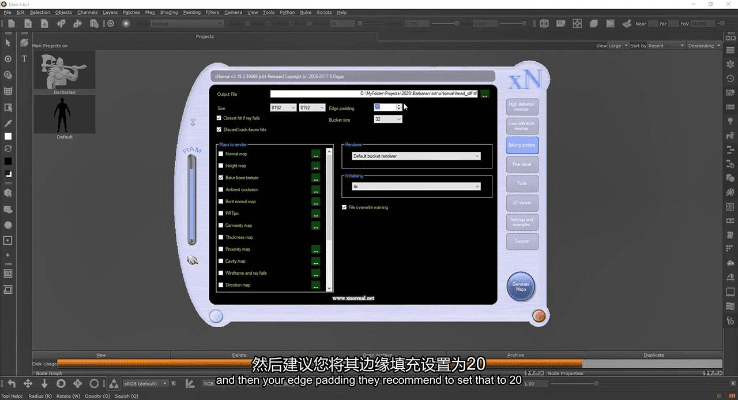Open Fine detail section in xNormal
This screenshot has width=738, height=400.
pos(522,164)
